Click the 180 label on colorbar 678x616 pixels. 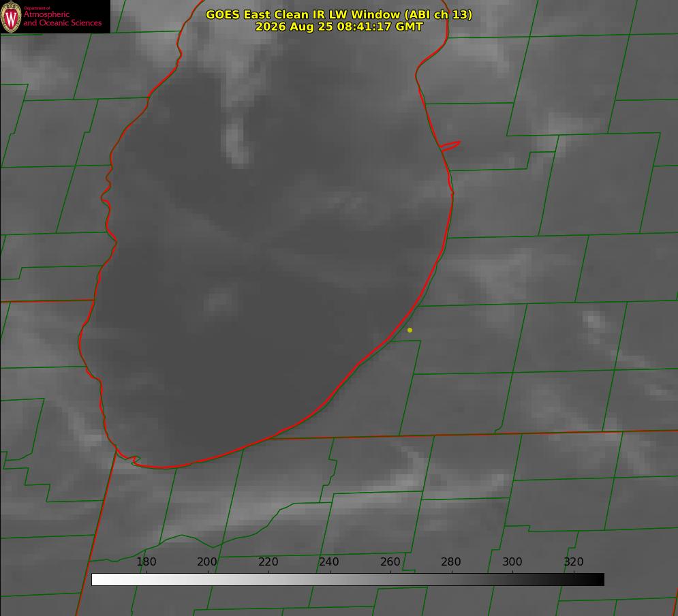[146, 561]
